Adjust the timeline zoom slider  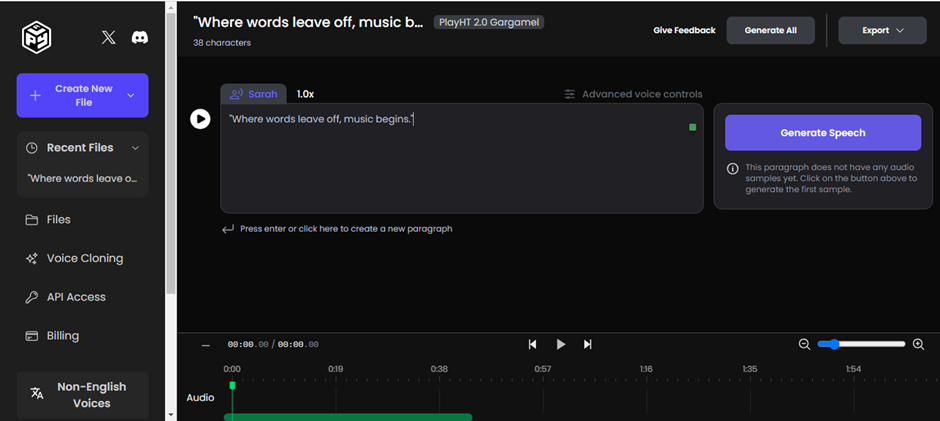861,344
